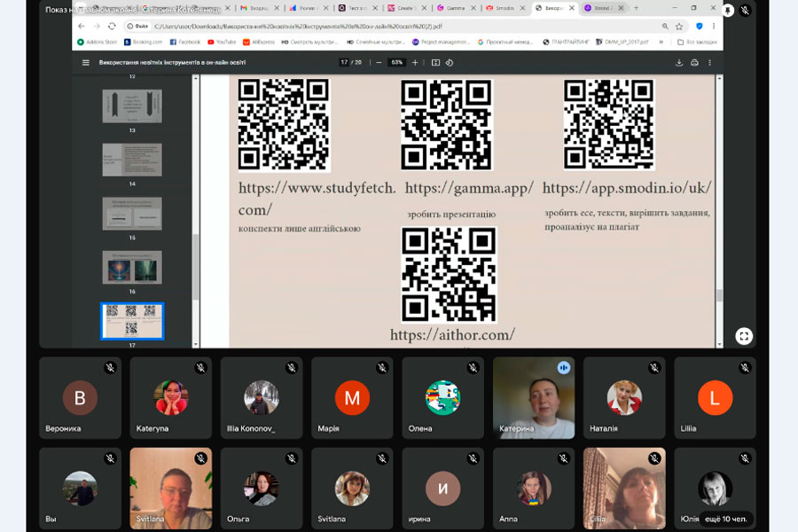The width and height of the screenshot is (798, 532).
Task: Click the gamma.app link in slide
Action: [469, 188]
